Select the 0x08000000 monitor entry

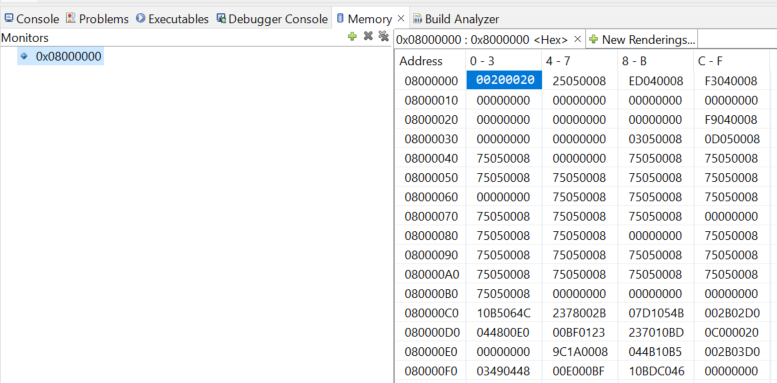(x=60, y=56)
